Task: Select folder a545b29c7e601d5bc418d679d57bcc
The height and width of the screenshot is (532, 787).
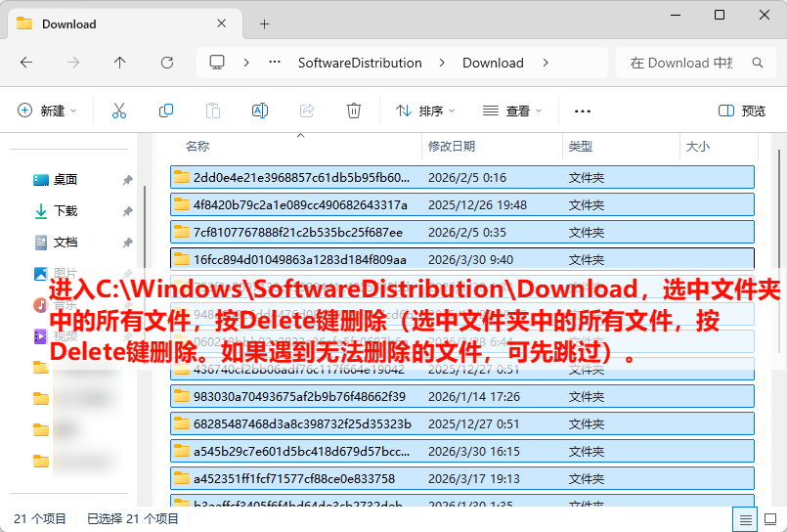Action: click(462, 451)
